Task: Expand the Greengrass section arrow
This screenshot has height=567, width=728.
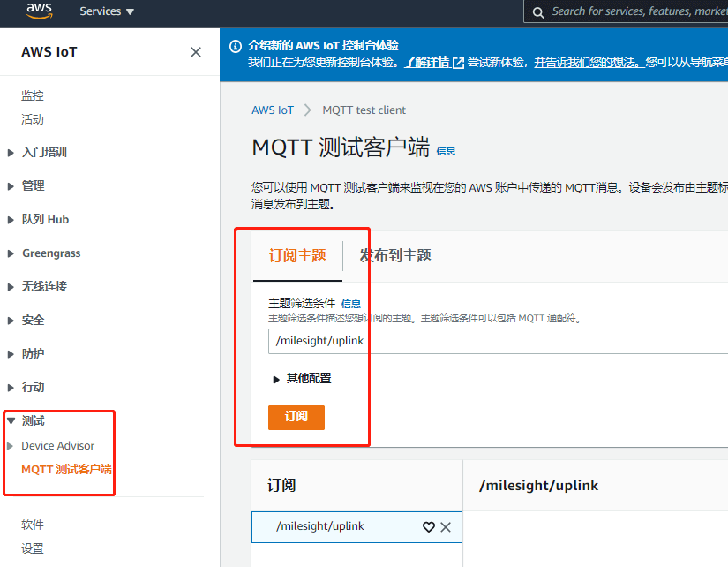Action: (11, 253)
